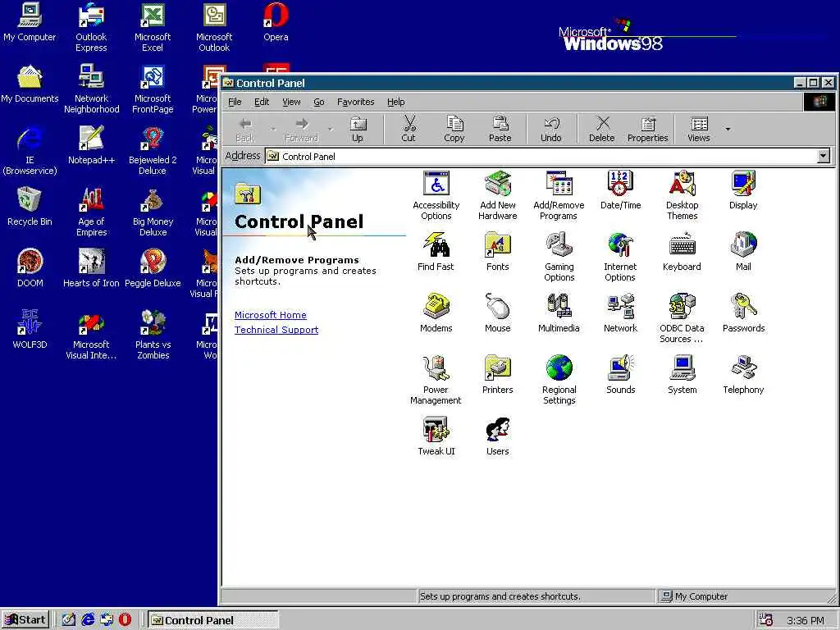Click the Properties toolbar button

tap(648, 130)
